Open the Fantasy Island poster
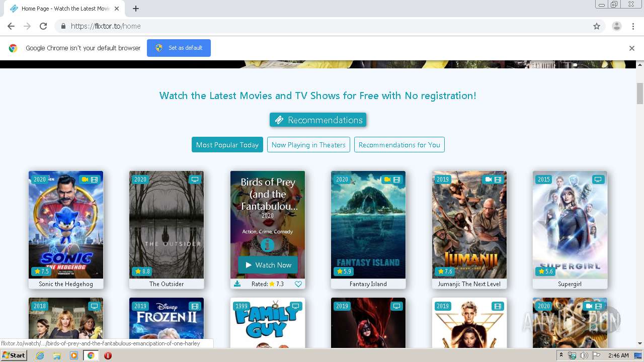The width and height of the screenshot is (644, 362). tap(368, 225)
